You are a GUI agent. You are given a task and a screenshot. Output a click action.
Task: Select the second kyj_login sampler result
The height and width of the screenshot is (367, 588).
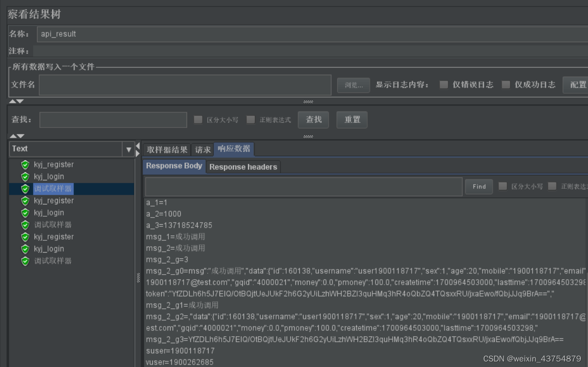49,213
